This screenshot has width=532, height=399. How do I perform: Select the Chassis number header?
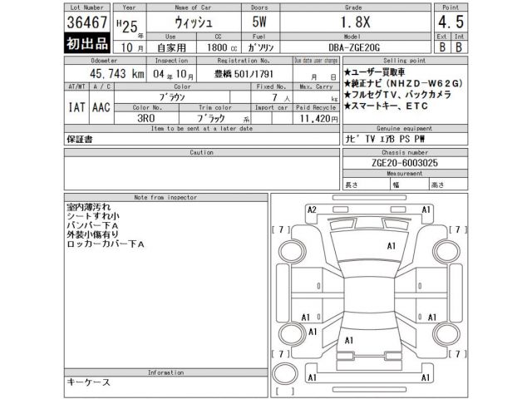(405, 152)
